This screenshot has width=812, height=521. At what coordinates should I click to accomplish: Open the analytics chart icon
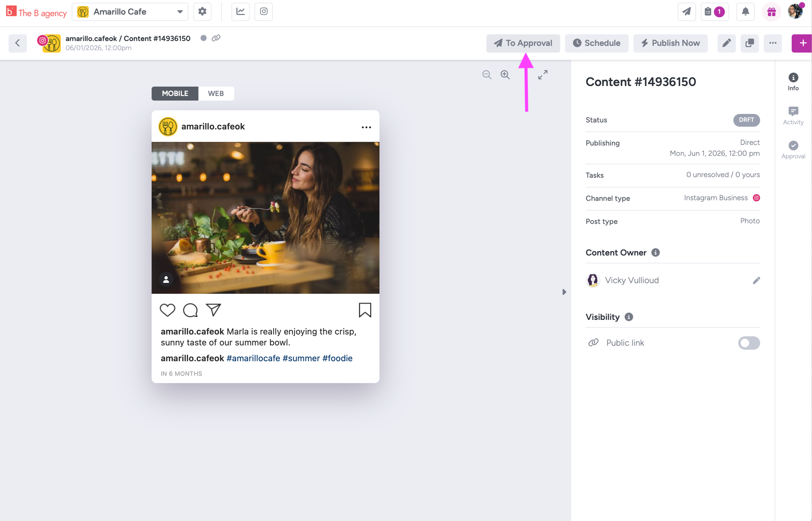click(x=241, y=12)
